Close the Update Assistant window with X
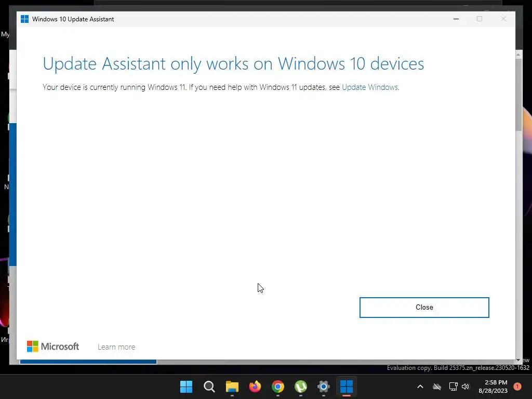Image resolution: width=532 pixels, height=399 pixels. click(x=503, y=19)
